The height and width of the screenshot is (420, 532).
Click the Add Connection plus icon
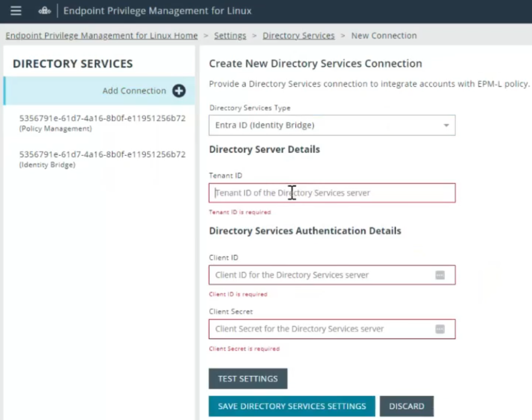pos(178,91)
